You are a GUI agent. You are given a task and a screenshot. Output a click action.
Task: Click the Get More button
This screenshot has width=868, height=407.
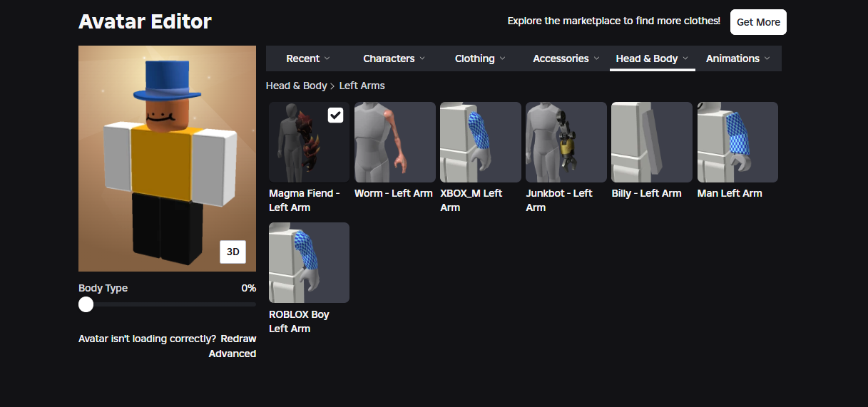pos(758,22)
